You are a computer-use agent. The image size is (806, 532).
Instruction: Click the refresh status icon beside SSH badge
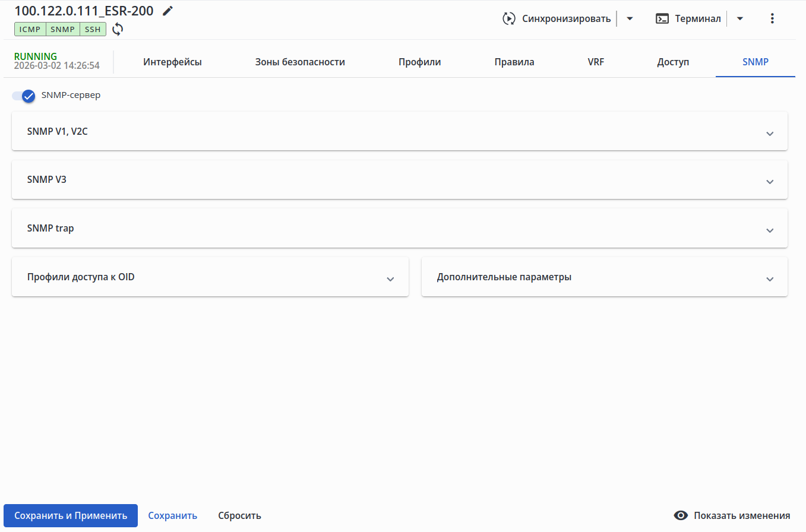click(118, 29)
